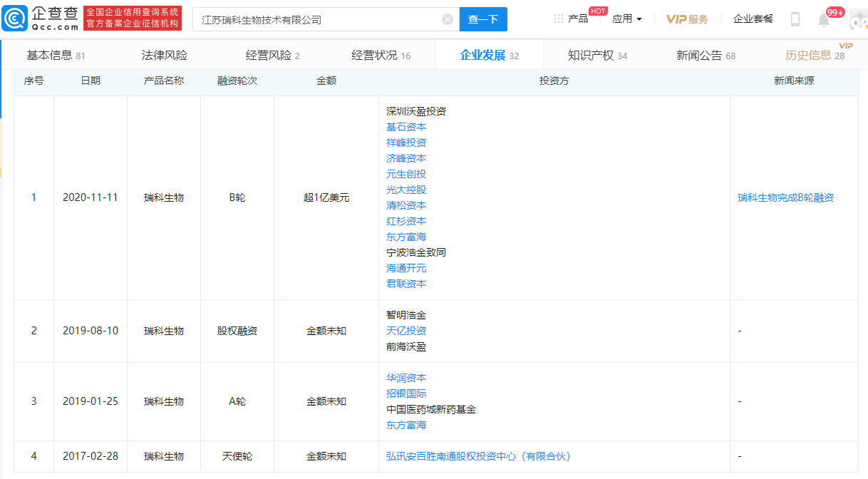The image size is (868, 479).
Task: Open investor 元生创投
Action: tap(406, 174)
